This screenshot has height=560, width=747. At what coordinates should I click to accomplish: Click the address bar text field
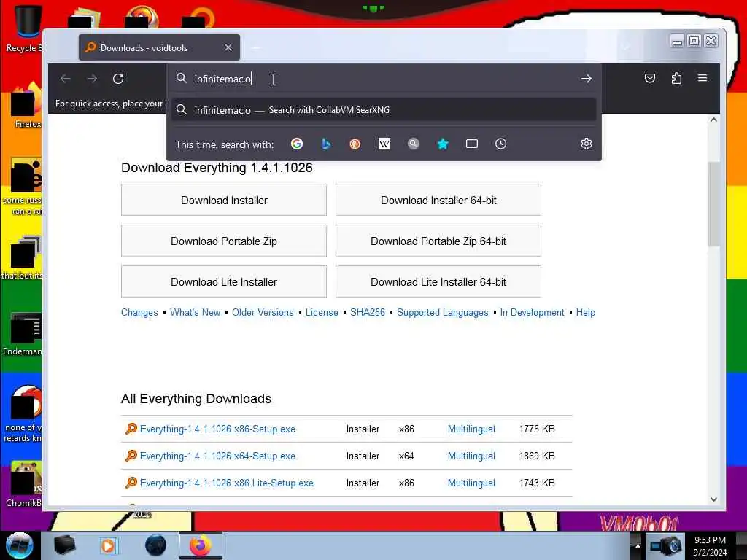click(x=384, y=79)
